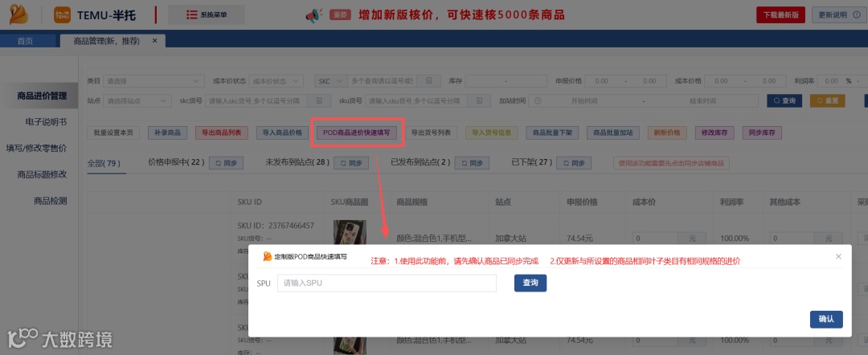Click the 商品批量加站 button
Viewport: 868px width, 355px height.
click(612, 133)
